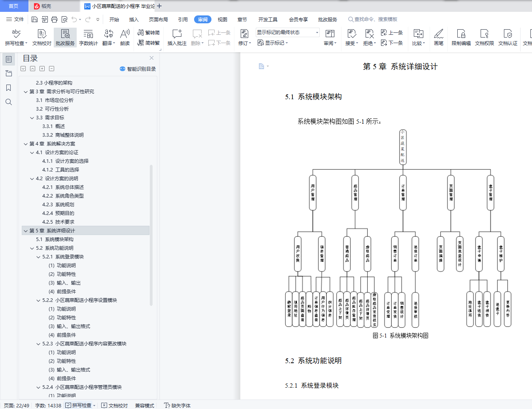Open the 首页 home tab

pyautogui.click(x=14, y=6)
